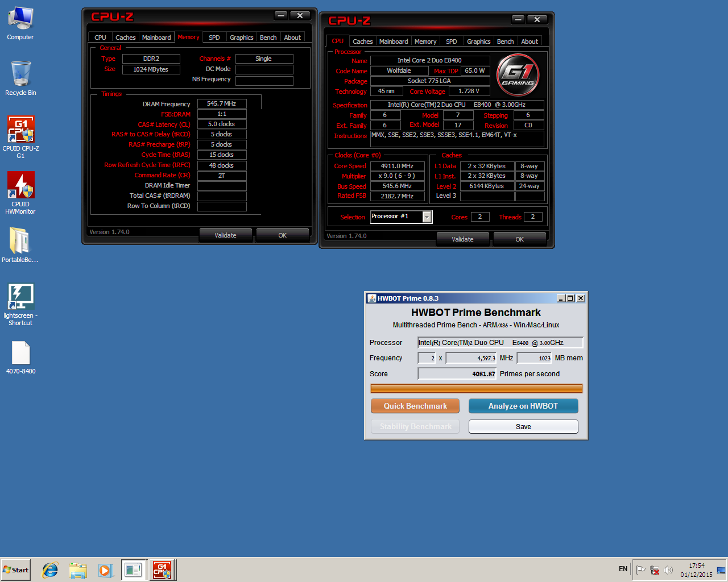Screen dimensions: 728x582
Task: Open Mainboard tab in right CPU-Z window
Action: tap(394, 41)
